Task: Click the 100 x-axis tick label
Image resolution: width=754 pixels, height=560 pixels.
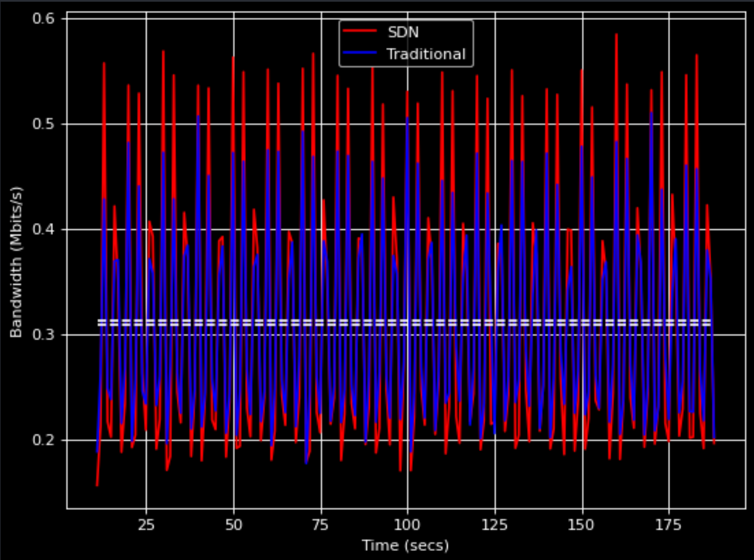Action: [407, 525]
